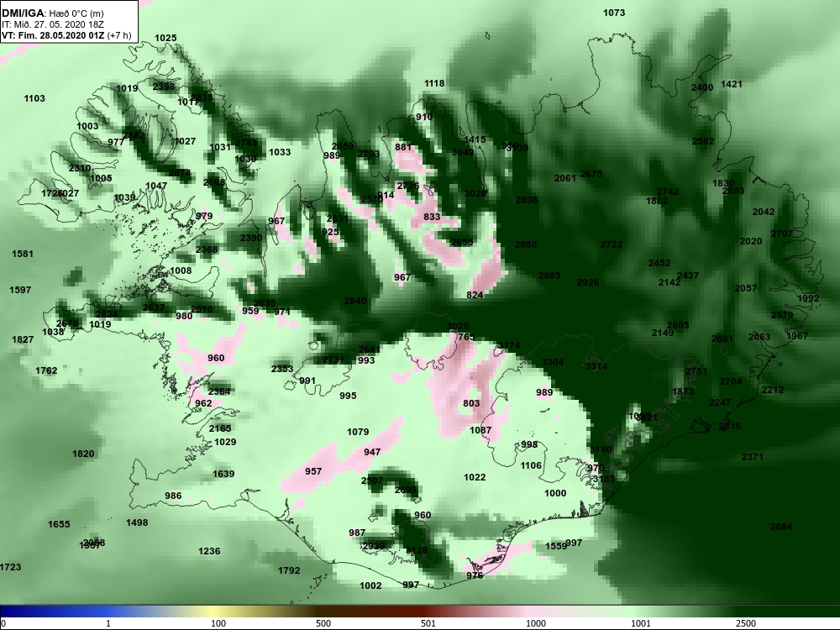Click the map value '3304'
840x630 pixels.
point(553,363)
